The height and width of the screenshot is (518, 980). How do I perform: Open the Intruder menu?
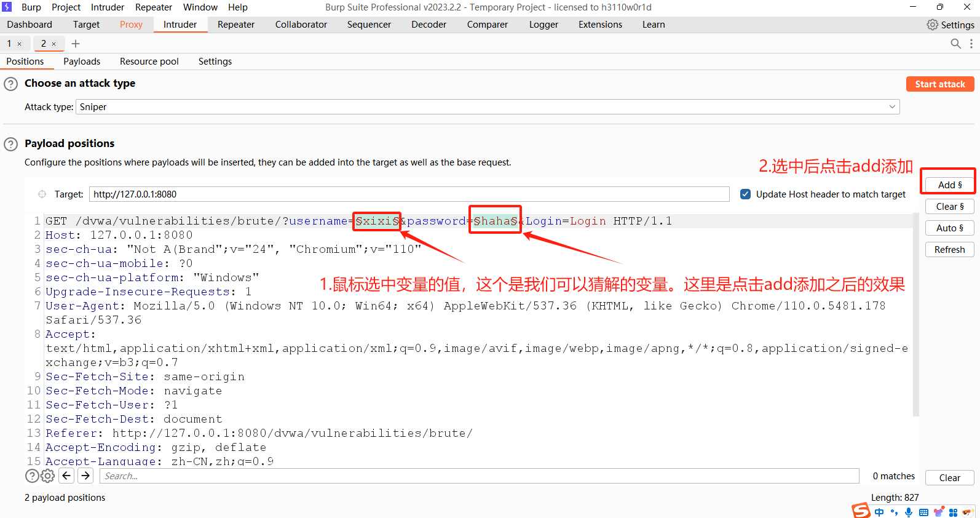[x=108, y=7]
